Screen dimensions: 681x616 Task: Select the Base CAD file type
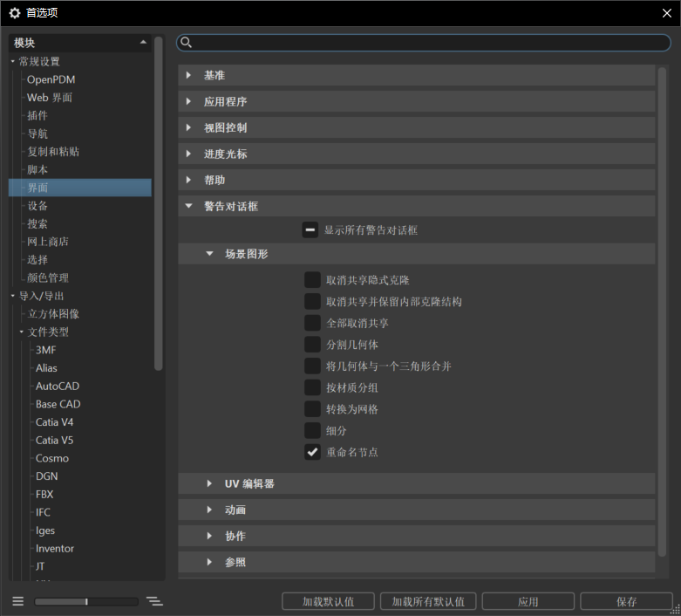point(58,404)
